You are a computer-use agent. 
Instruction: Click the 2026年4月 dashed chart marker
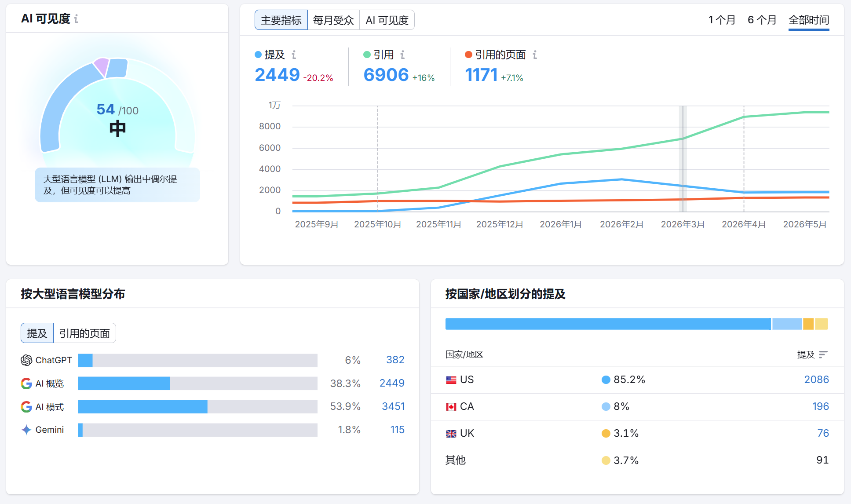[x=744, y=159]
